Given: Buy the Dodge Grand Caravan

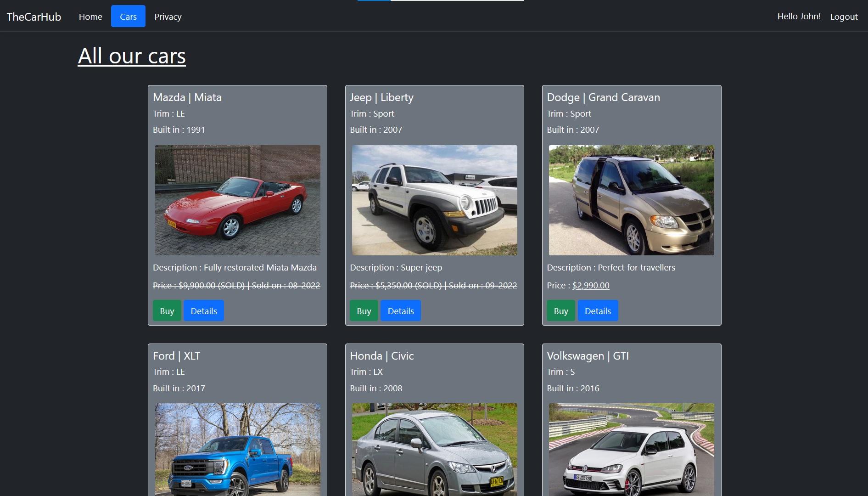Looking at the screenshot, I should pyautogui.click(x=561, y=311).
